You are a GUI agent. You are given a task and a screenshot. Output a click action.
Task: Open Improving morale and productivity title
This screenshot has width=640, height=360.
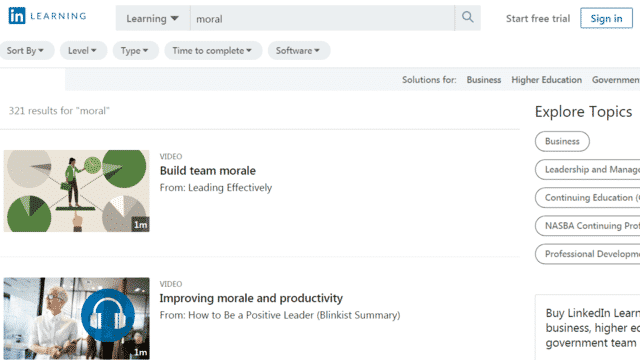[251, 298]
